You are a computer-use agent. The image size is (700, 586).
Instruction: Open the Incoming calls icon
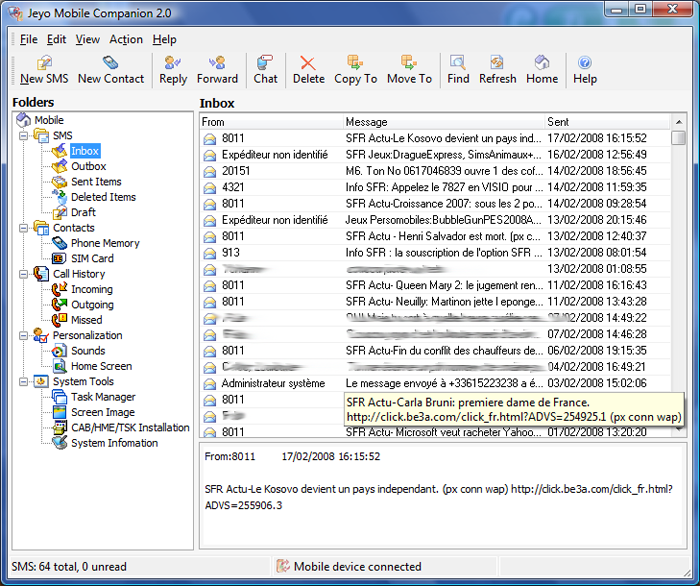59,289
